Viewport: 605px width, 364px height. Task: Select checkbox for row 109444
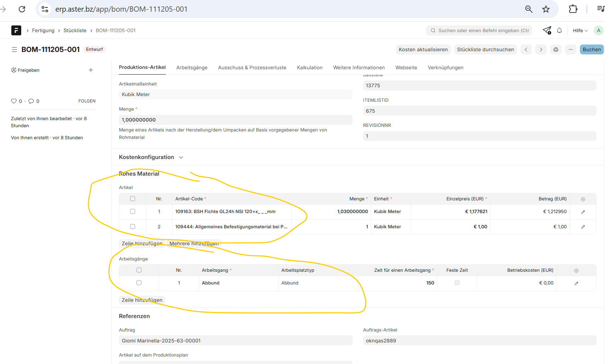pos(133,227)
